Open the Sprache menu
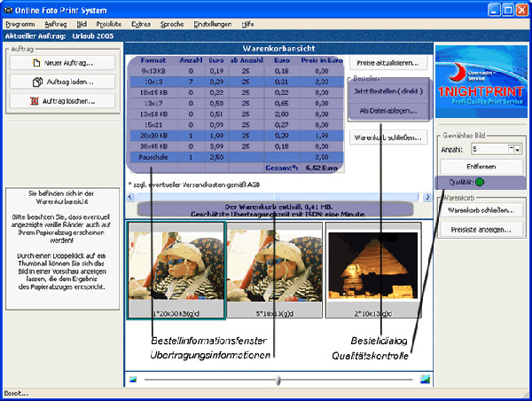Screen dimensions: 532x401 [172, 24]
